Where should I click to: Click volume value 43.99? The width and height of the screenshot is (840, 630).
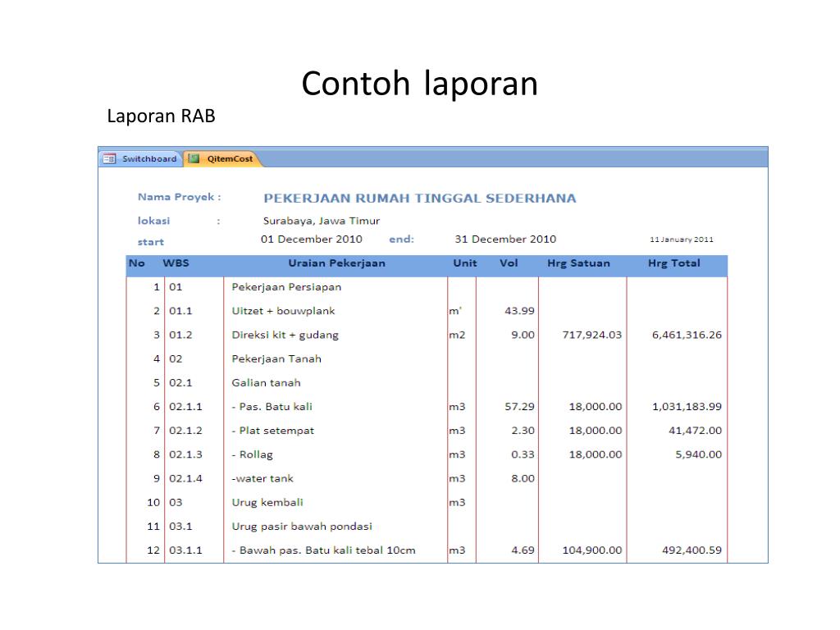point(519,311)
